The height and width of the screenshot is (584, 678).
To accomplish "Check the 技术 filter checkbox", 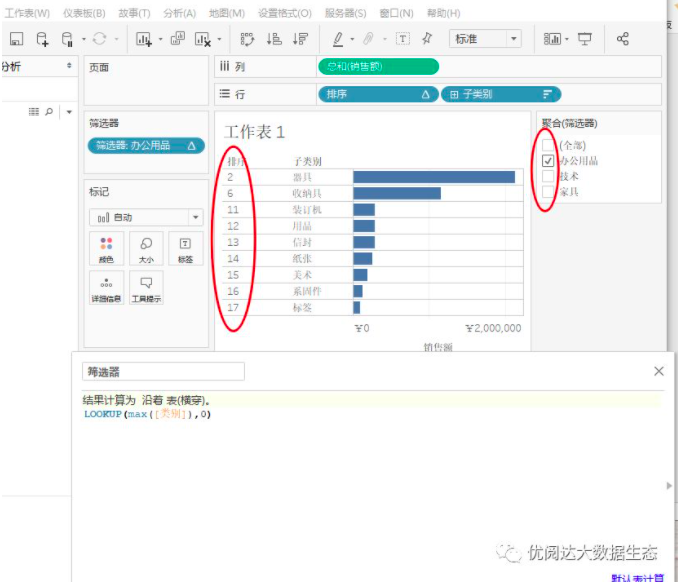I will pos(548,175).
